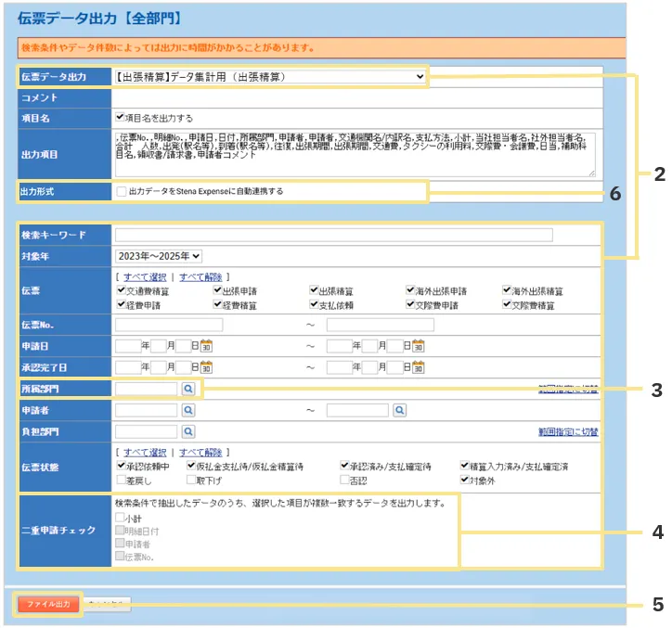This screenshot has width=672, height=628.
Task: Check 小計 under 二重申請チェック
Action: click(x=119, y=519)
